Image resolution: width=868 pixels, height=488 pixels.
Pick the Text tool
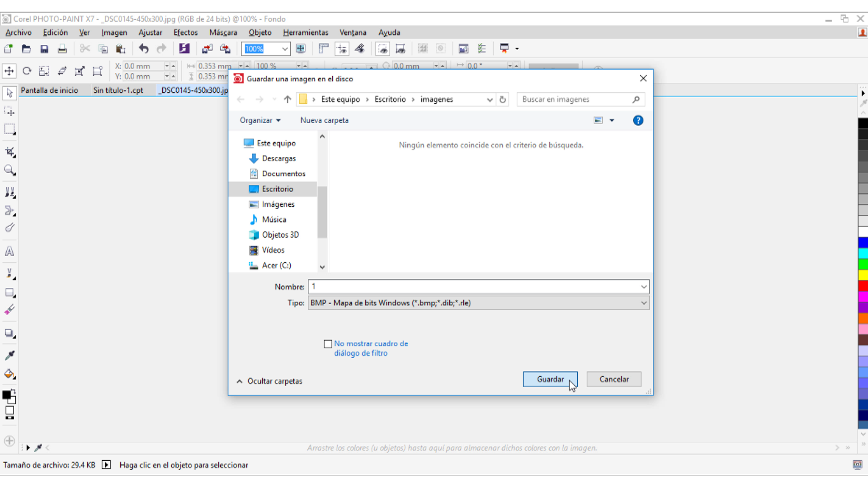[x=9, y=252]
